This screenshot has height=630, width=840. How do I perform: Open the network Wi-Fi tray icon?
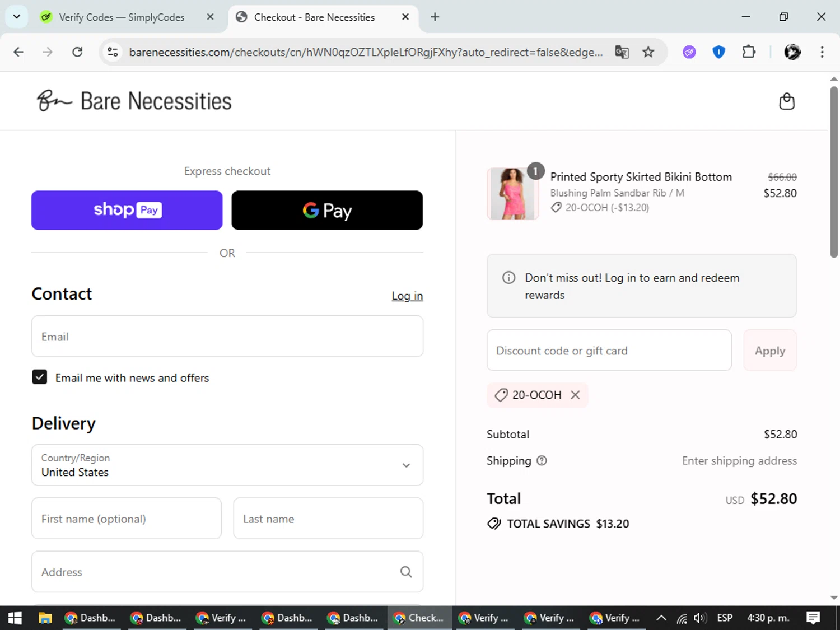tap(682, 618)
